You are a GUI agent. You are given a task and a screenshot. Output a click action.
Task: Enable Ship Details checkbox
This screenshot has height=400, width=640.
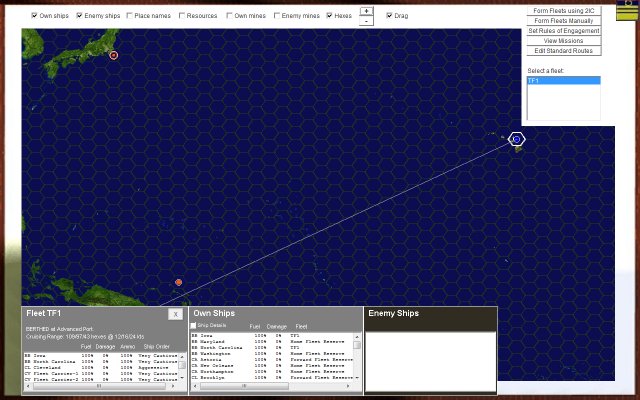(194, 325)
